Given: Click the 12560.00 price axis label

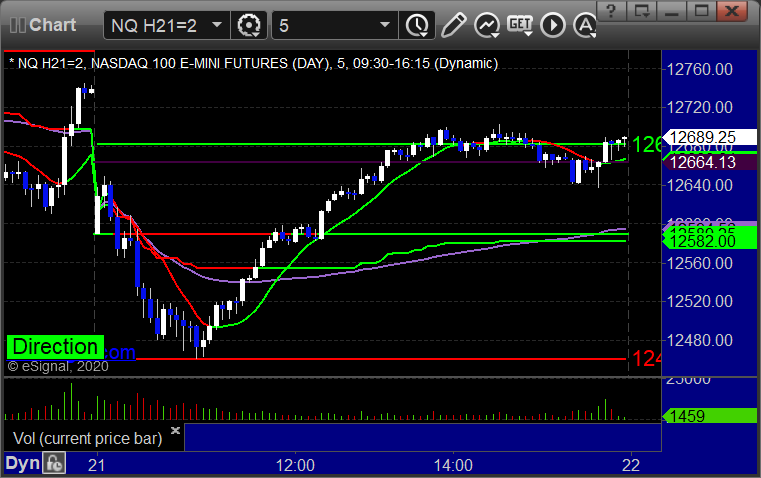Looking at the screenshot, I should click(700, 264).
